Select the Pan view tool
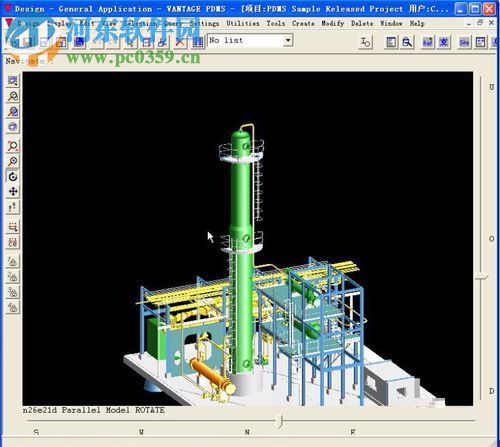 coord(13,192)
